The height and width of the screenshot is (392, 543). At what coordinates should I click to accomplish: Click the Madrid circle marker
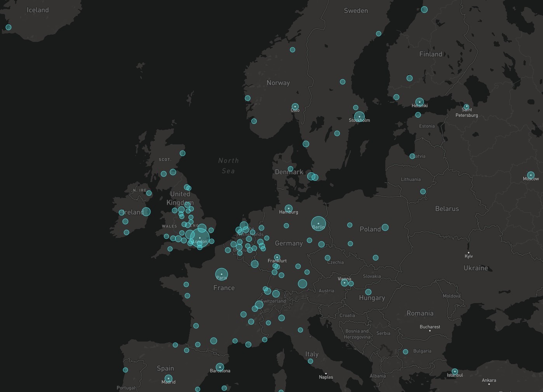tap(168, 378)
